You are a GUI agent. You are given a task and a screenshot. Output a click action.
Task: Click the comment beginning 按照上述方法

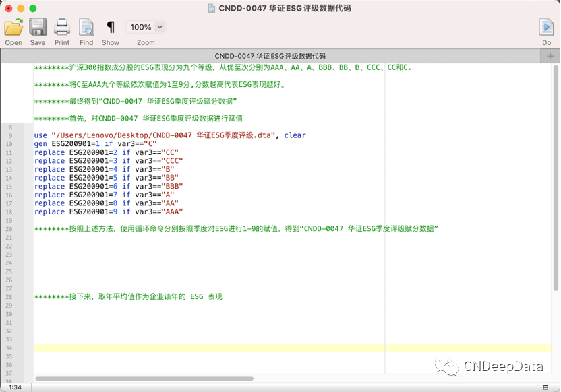click(x=236, y=229)
